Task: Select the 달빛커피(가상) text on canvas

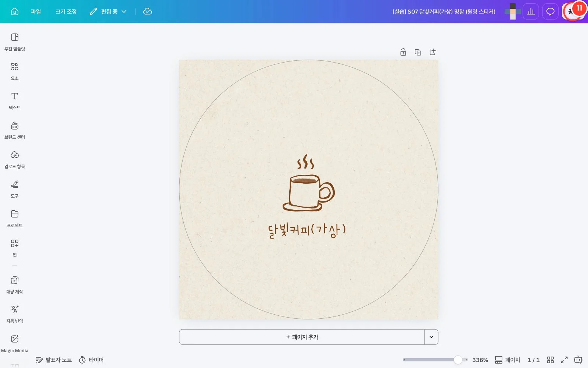Action: point(307,230)
